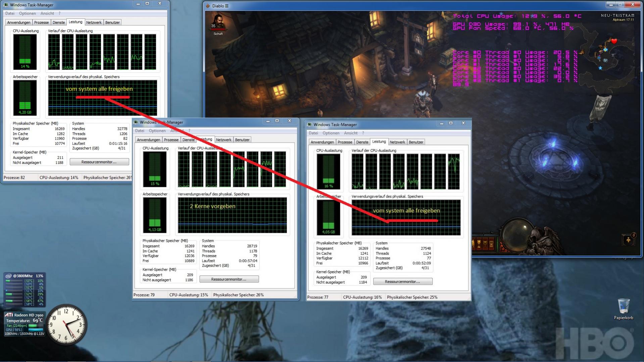Switch to Netzwerk tab in 15 % Task-Manager

pyautogui.click(x=224, y=140)
